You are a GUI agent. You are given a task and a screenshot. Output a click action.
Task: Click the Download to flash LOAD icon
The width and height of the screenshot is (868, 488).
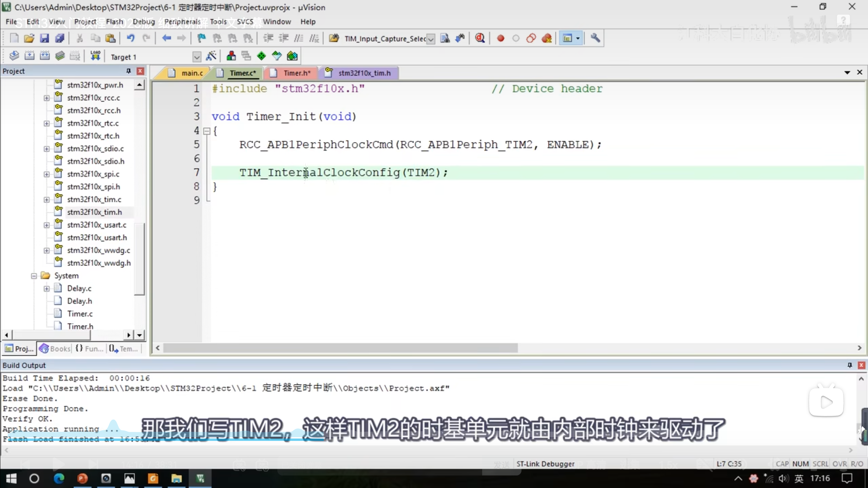coord(95,56)
